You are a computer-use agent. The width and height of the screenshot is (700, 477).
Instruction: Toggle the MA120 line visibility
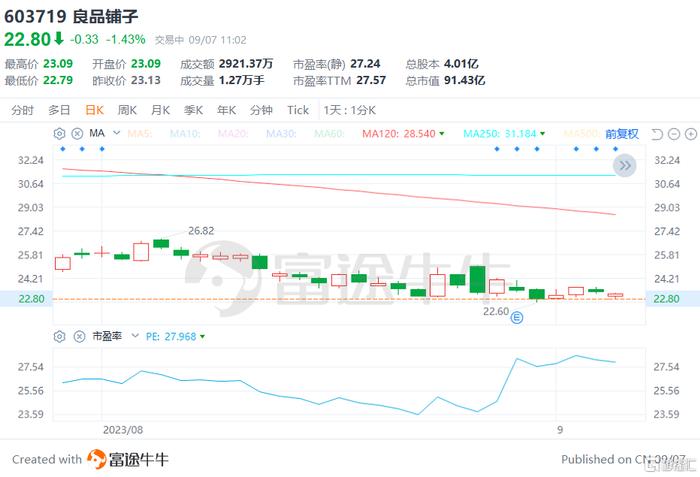[x=399, y=134]
